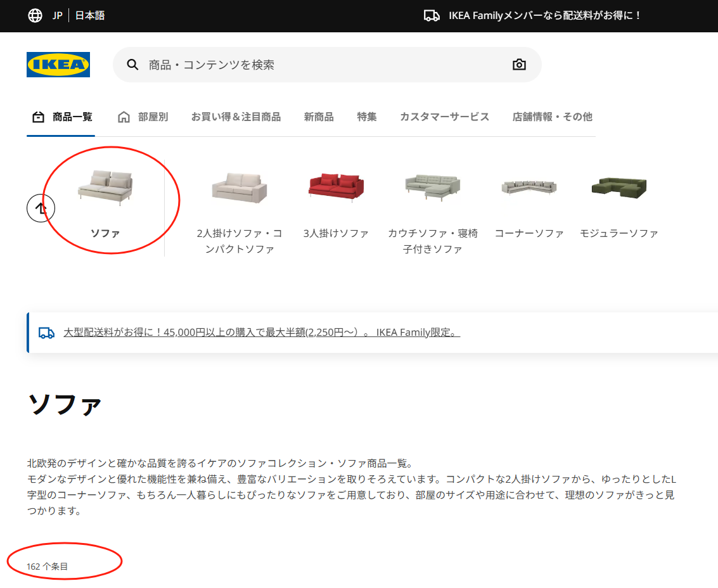Click the globe language icon
718x588 pixels.
tap(35, 15)
